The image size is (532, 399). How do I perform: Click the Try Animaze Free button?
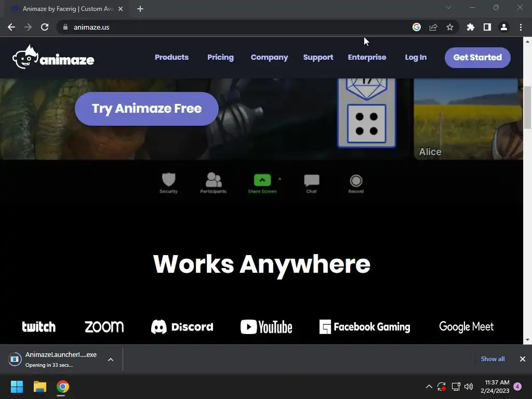[x=147, y=109]
